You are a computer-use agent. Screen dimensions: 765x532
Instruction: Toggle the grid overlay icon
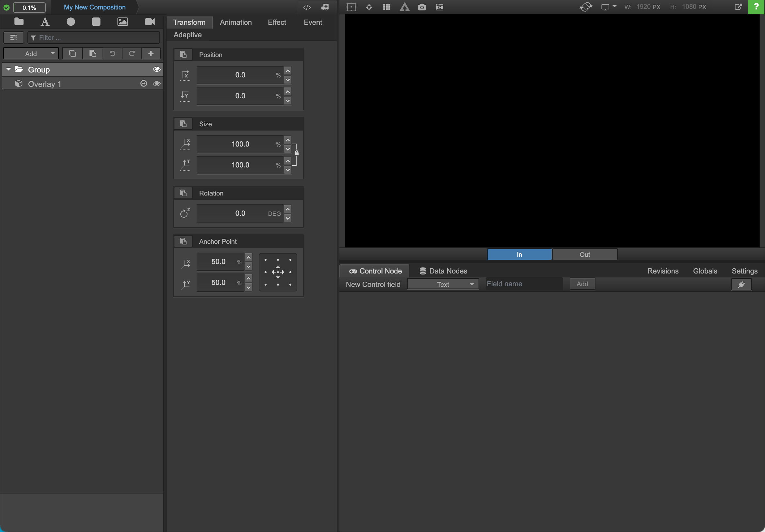[386, 7]
